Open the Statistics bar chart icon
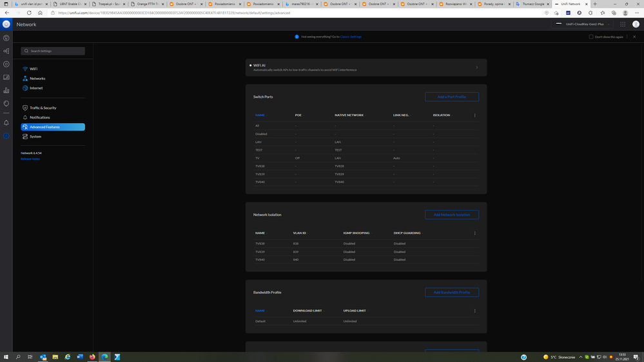The height and width of the screenshot is (362, 644). pos(6,90)
